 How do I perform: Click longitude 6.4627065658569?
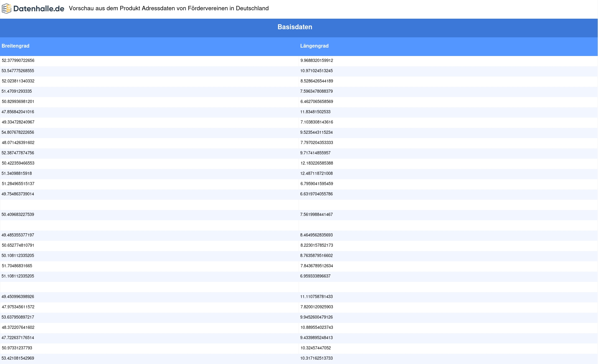click(316, 102)
